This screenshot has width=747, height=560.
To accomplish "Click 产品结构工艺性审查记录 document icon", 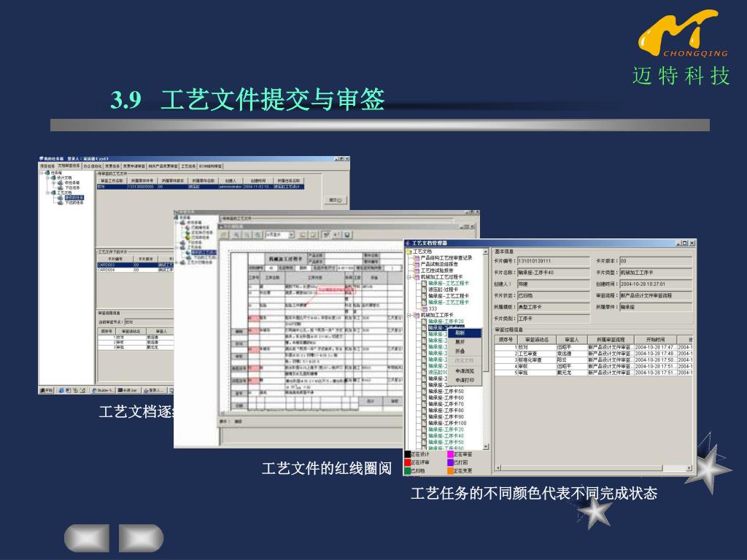I will click(417, 257).
